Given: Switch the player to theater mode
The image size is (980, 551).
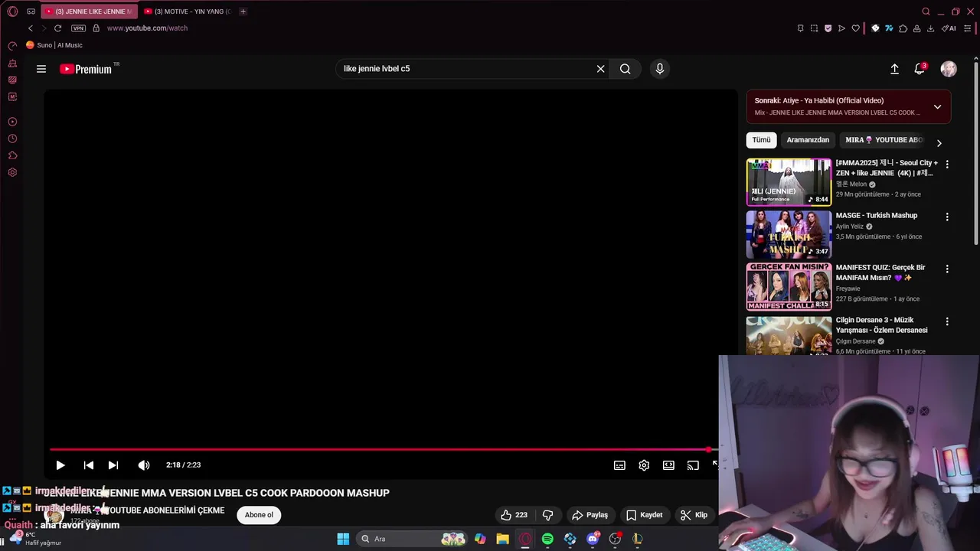Looking at the screenshot, I should 668,465.
